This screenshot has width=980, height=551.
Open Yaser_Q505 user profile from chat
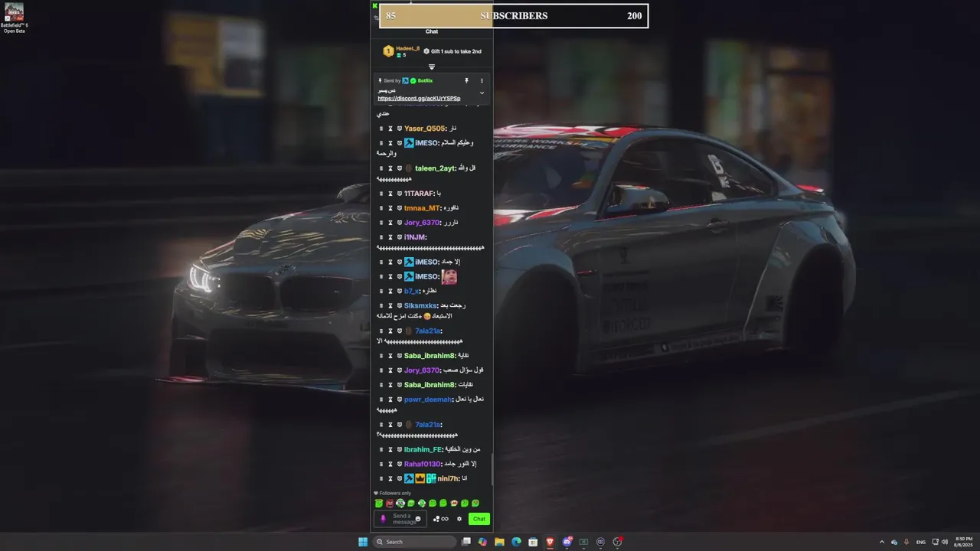[x=424, y=129]
